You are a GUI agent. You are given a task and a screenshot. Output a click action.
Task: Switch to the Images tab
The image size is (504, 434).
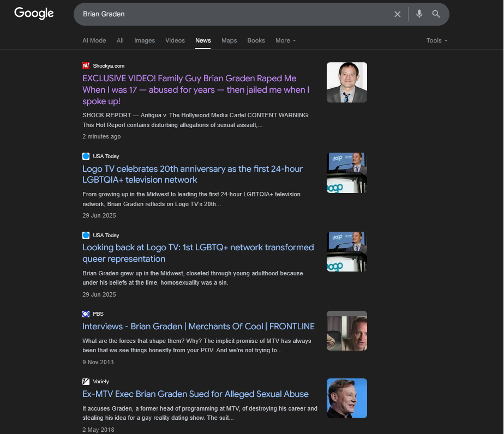coord(145,40)
